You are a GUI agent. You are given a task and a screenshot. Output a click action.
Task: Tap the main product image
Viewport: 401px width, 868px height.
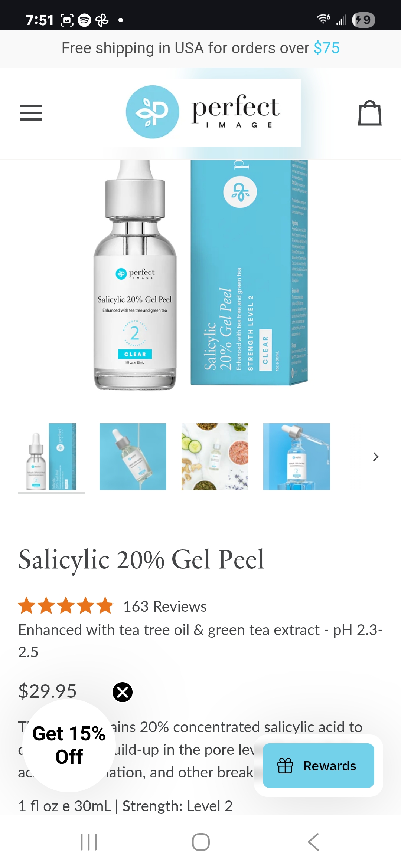200,274
